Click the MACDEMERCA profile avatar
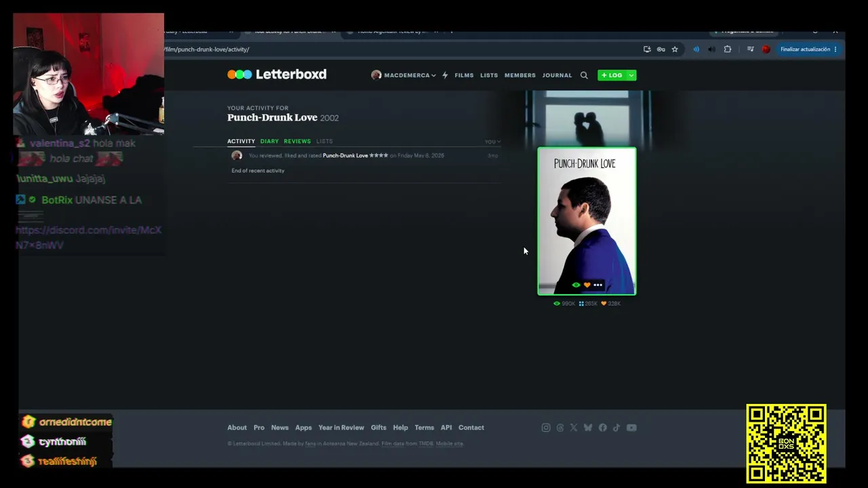This screenshot has height=488, width=868. (x=376, y=75)
